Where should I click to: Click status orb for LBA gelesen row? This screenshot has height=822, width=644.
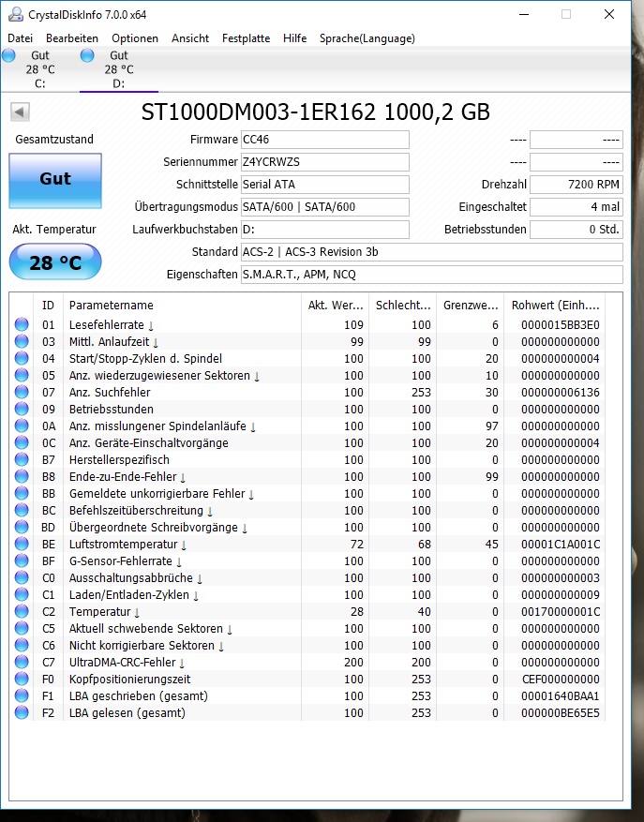tap(22, 712)
